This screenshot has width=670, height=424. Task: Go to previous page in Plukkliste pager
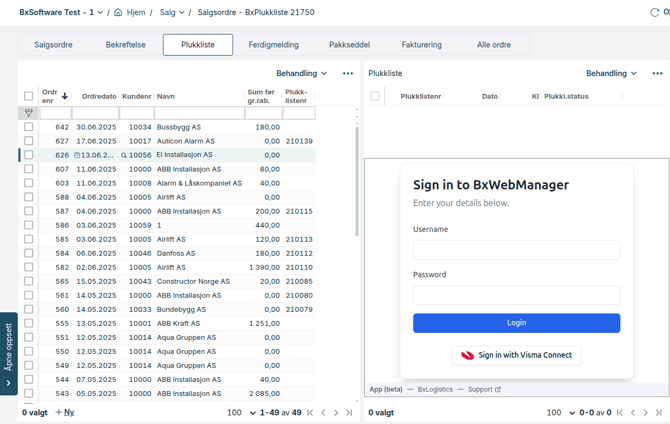(x=633, y=412)
